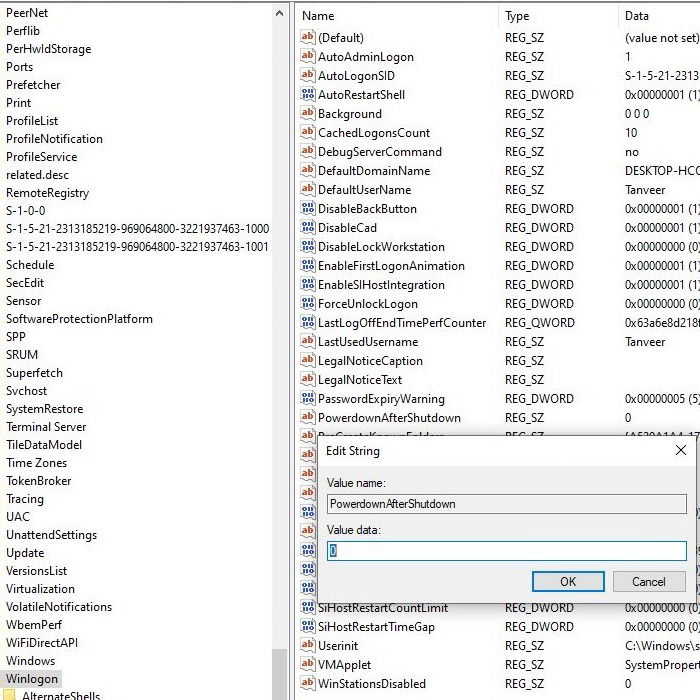Viewport: 700px width, 700px height.
Task: Select the LastLogOffEndTimePerfCounter QWORD icon
Action: tap(308, 322)
